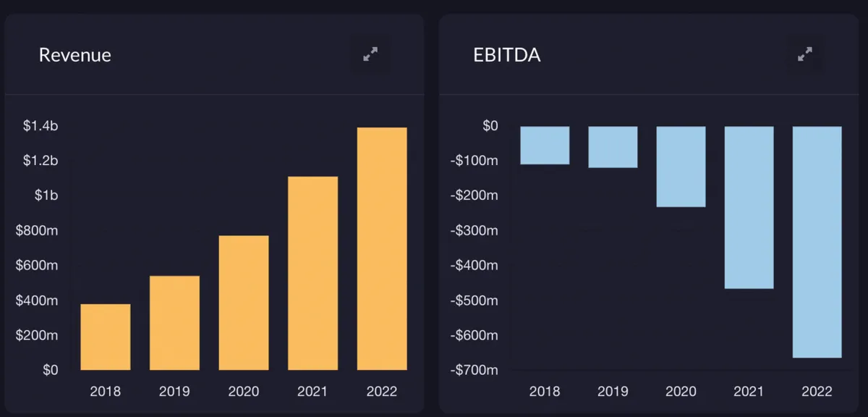Select the 2019 EBITDA bar
This screenshot has width=868, height=417.
click(613, 147)
